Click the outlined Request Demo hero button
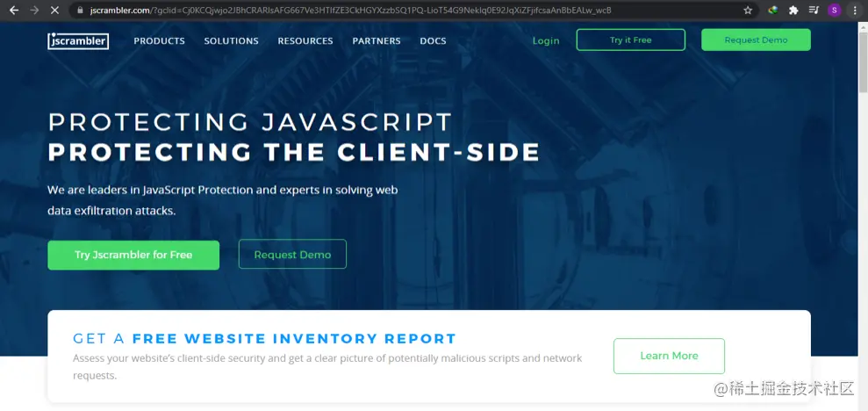This screenshot has width=868, height=411. (x=292, y=255)
